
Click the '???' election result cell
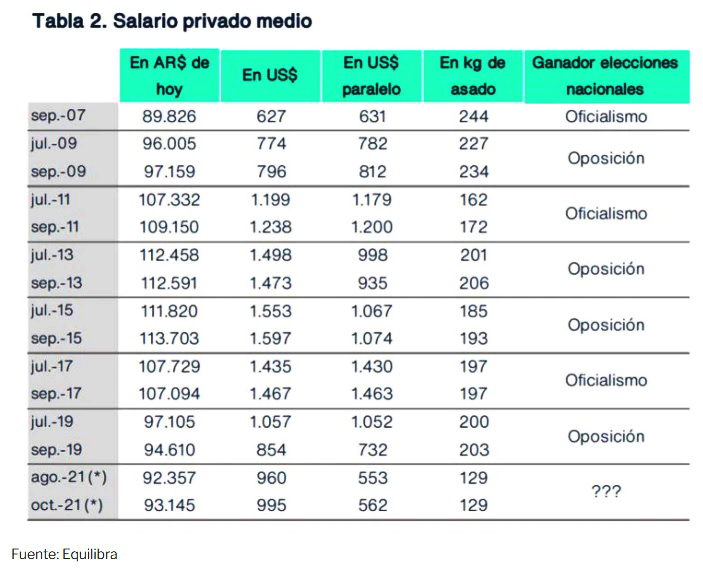pyautogui.click(x=606, y=494)
